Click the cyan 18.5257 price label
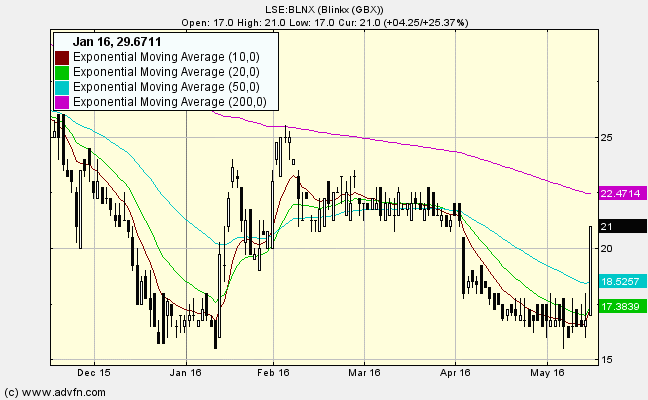Image resolution: width=648 pixels, height=400 pixels. tap(622, 282)
